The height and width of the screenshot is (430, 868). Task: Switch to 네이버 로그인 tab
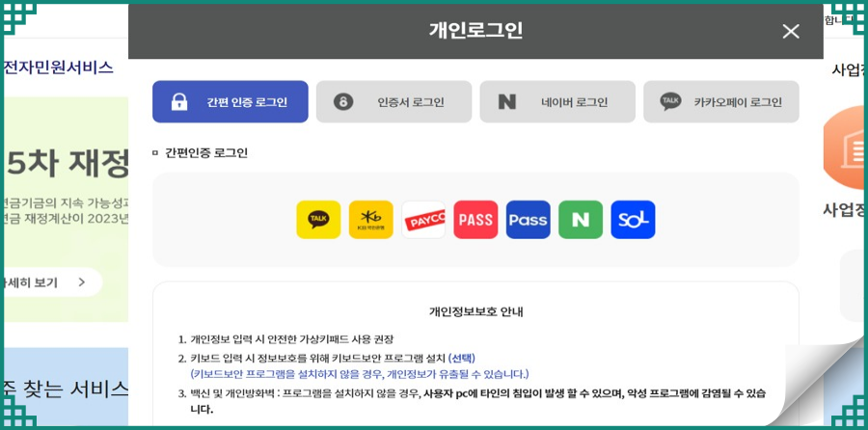pos(557,102)
